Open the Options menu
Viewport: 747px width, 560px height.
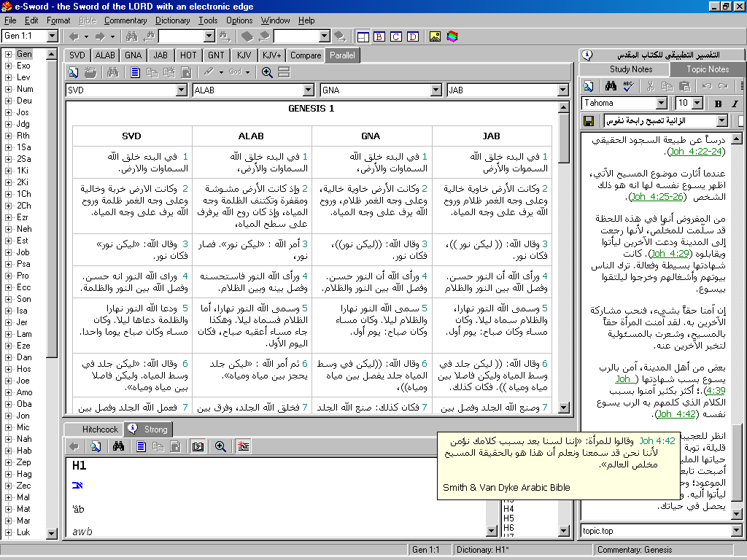click(239, 20)
